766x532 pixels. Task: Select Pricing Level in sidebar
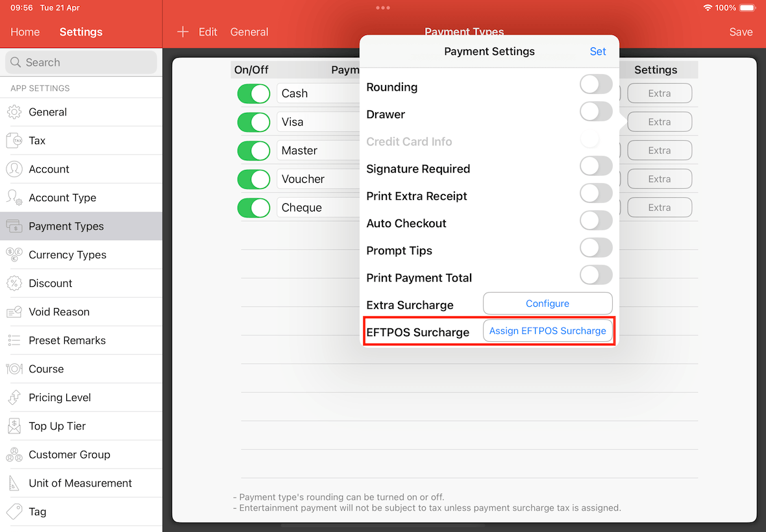point(81,398)
